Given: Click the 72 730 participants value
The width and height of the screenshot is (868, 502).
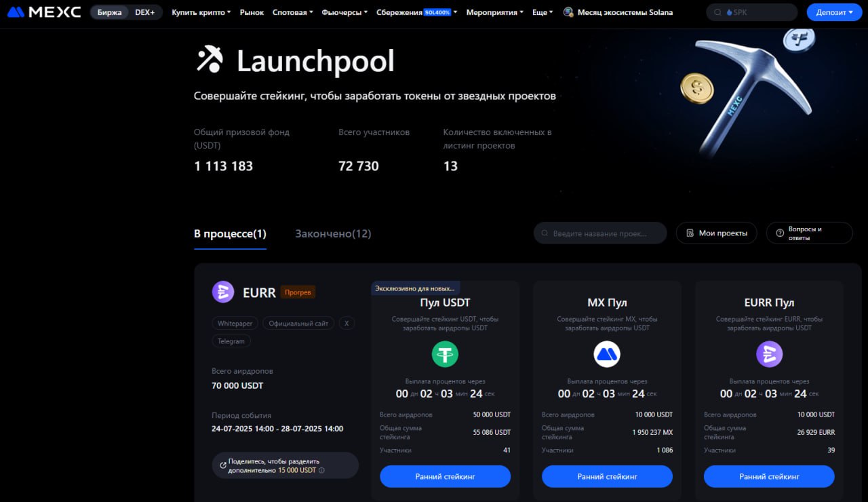Looking at the screenshot, I should tap(359, 166).
